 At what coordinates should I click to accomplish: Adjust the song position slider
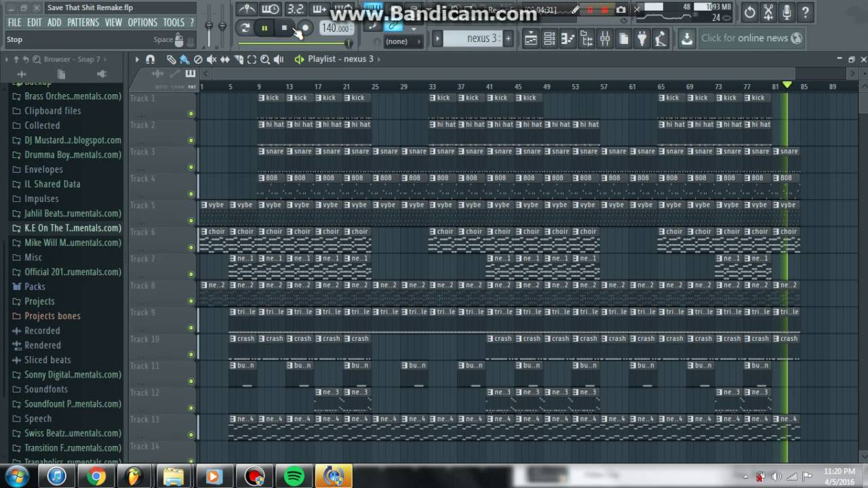[x=296, y=43]
